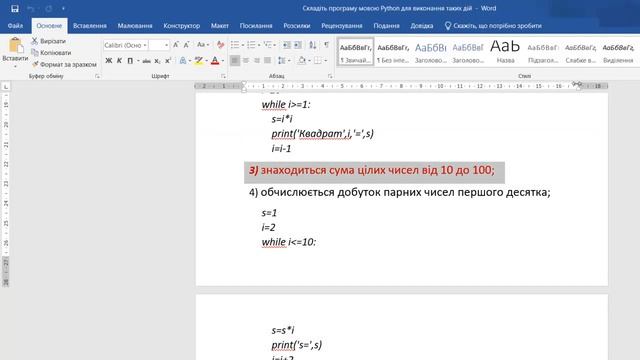Apply Без інтервалів style
This screenshot has height=360, width=640.
[393, 52]
